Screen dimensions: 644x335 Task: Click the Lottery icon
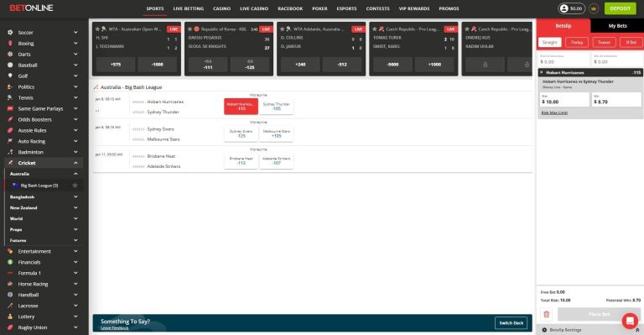point(10,317)
